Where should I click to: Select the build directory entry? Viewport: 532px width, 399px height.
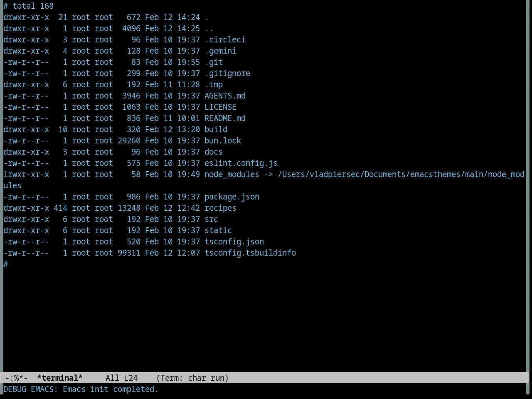(216, 129)
